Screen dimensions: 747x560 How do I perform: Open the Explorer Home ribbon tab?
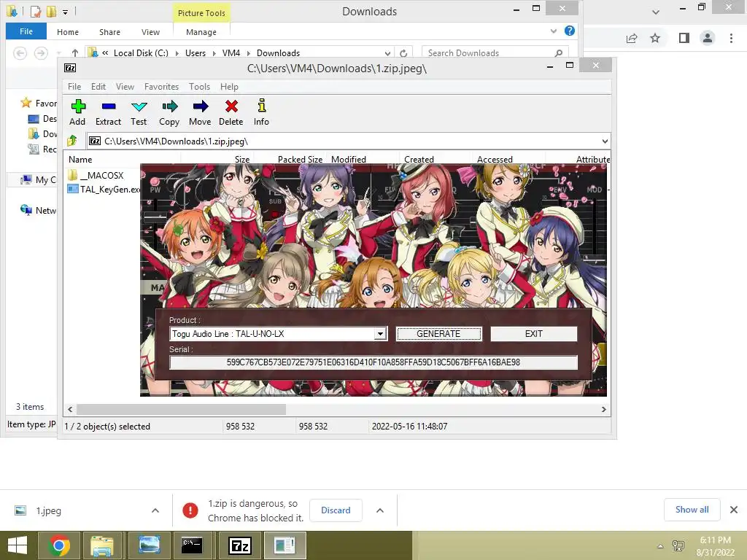pos(68,32)
